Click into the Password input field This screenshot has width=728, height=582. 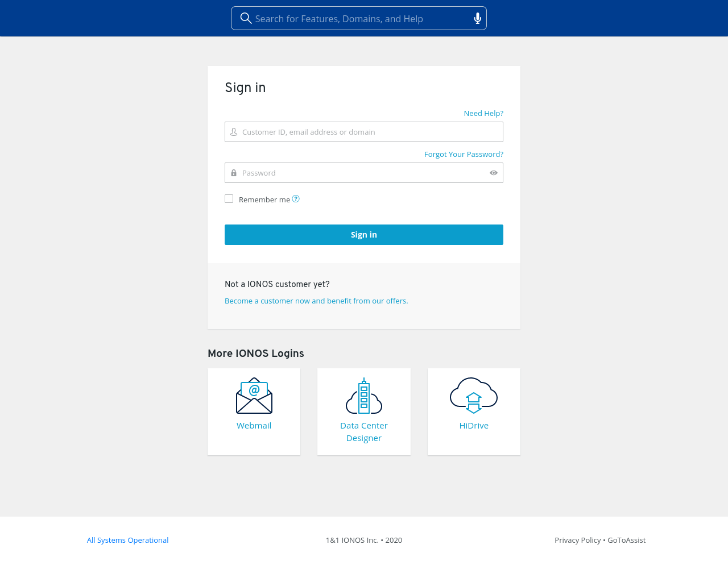pos(364,173)
